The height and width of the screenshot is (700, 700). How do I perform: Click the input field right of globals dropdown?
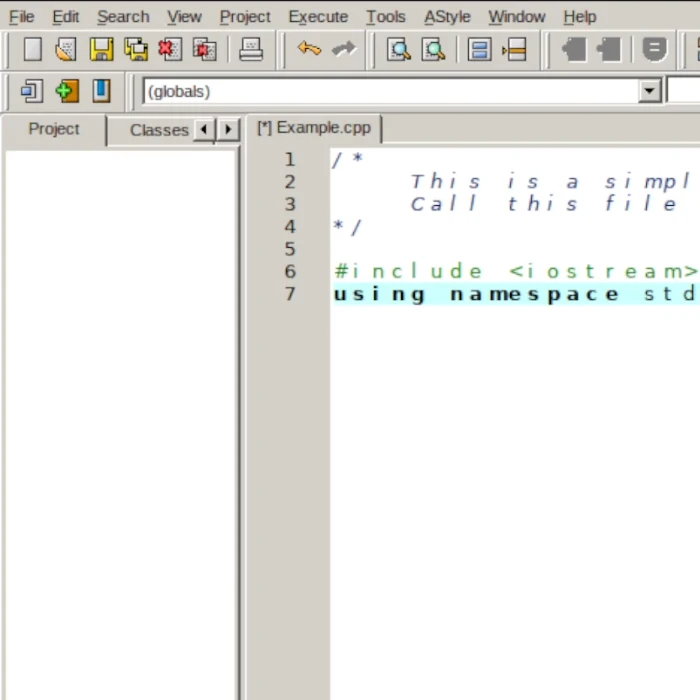pos(683,91)
